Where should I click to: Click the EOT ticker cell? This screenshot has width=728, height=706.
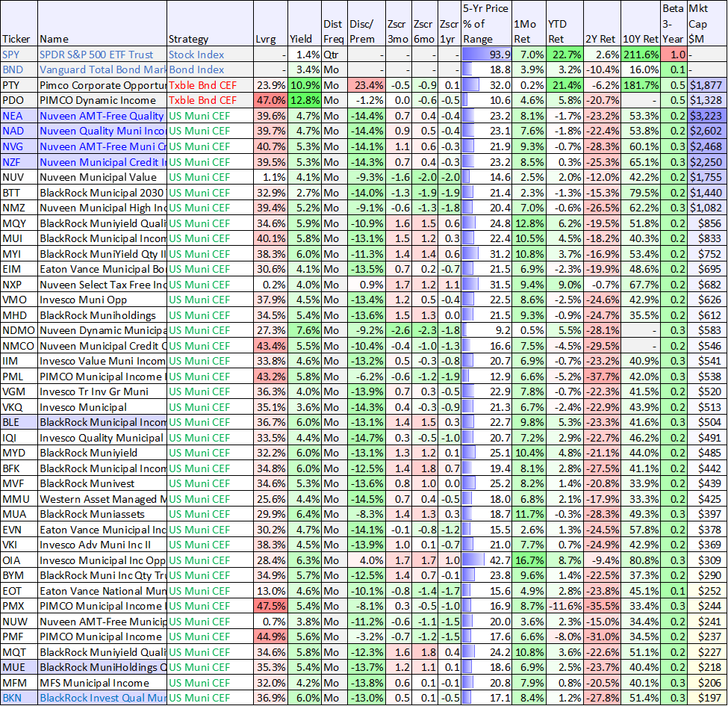pos(19,591)
